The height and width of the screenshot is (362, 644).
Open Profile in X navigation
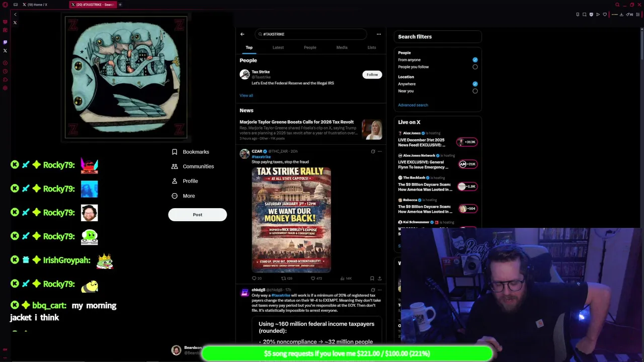[x=185, y=181]
